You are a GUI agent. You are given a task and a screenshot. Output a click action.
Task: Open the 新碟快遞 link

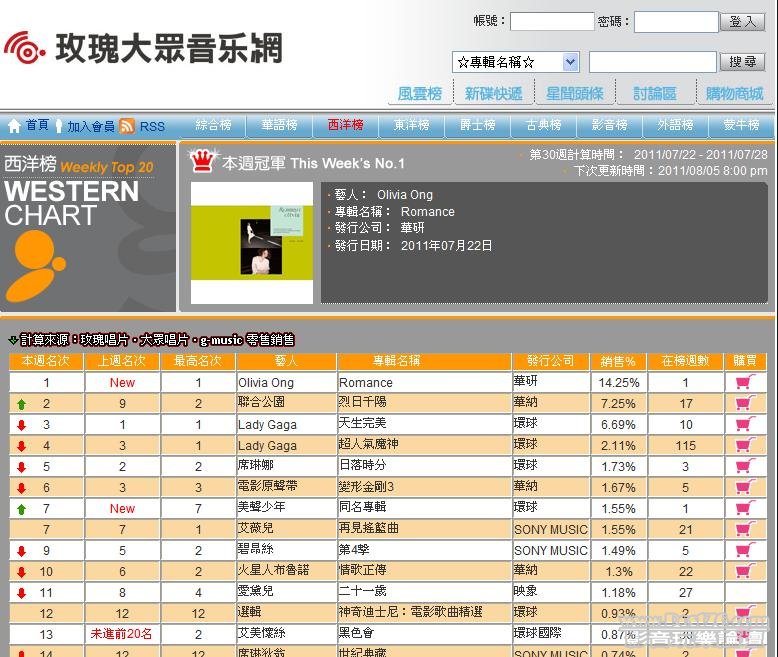(494, 93)
